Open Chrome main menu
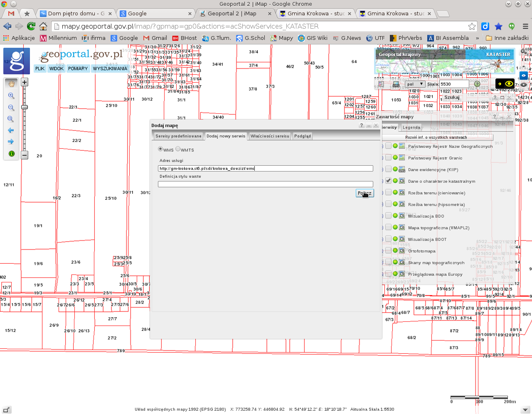Viewport: 532px width, 414px height. 525,26
